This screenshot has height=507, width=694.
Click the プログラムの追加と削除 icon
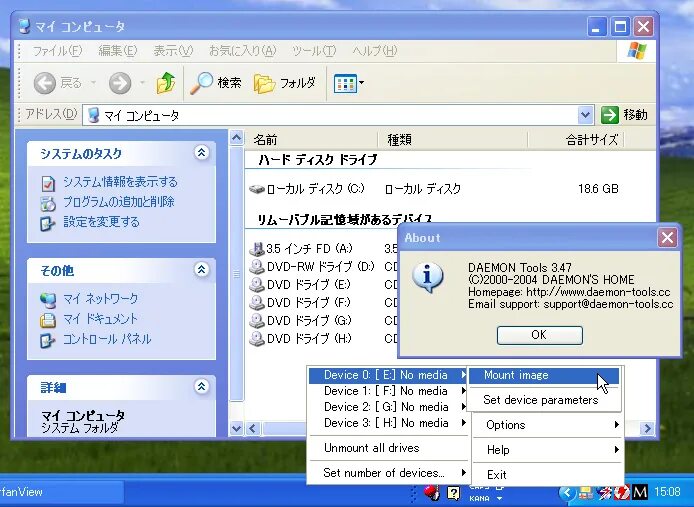(x=48, y=203)
